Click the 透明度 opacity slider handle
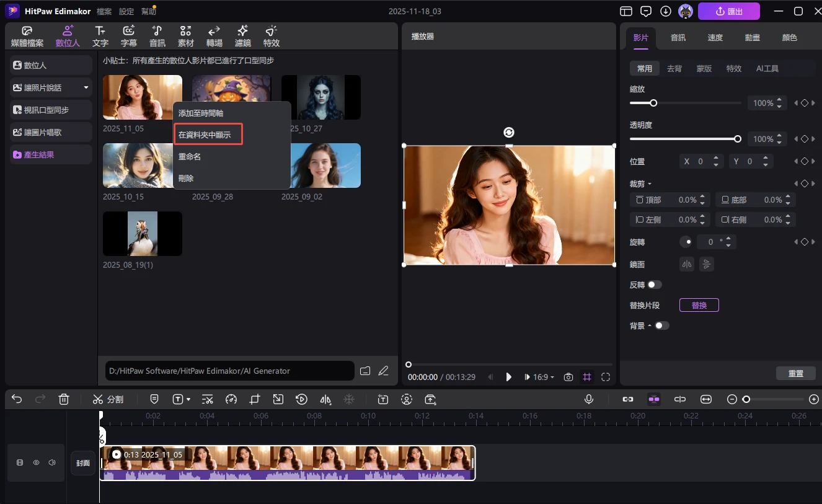Screen dimensions: 822x504 click(738, 139)
